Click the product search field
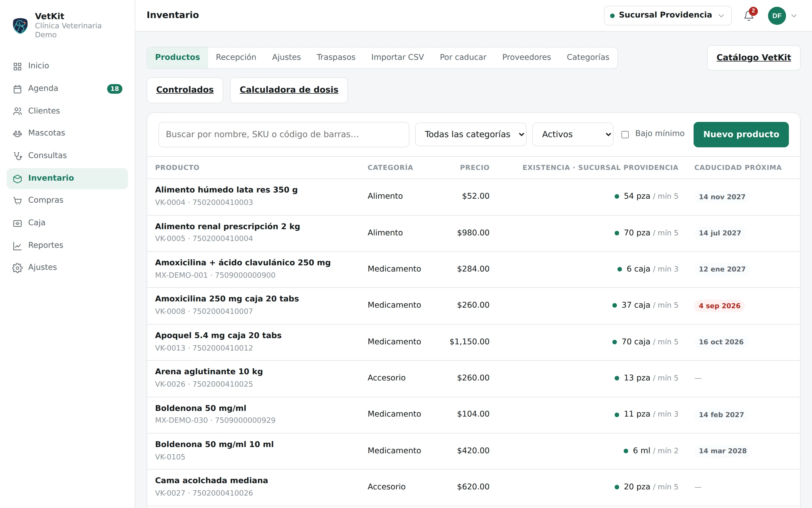This screenshot has height=508, width=812. [x=284, y=134]
